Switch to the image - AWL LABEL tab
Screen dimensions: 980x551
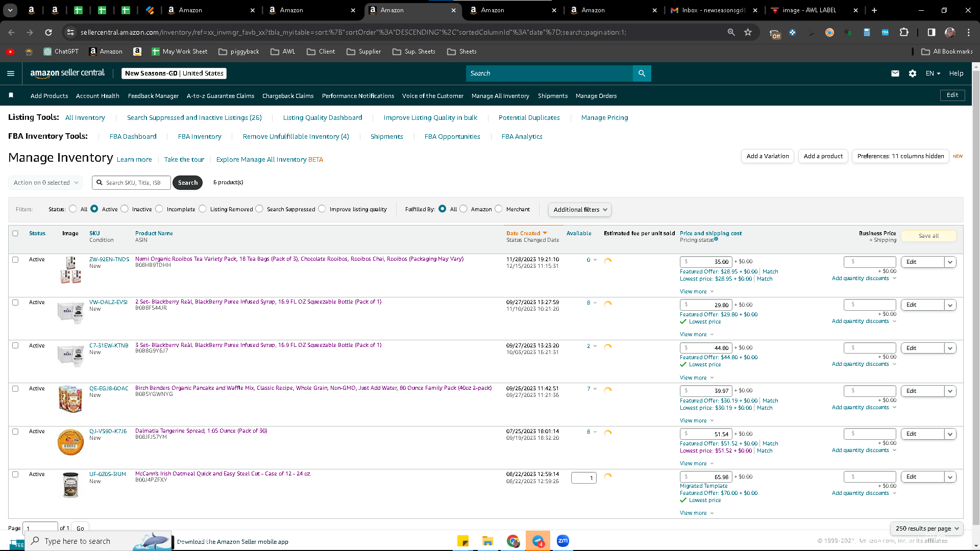(x=814, y=10)
